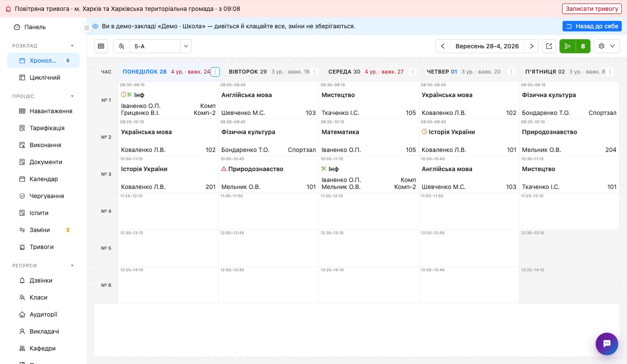The height and width of the screenshot is (364, 627).
Task: Click the Назад до себе button
Action: coord(592,26)
